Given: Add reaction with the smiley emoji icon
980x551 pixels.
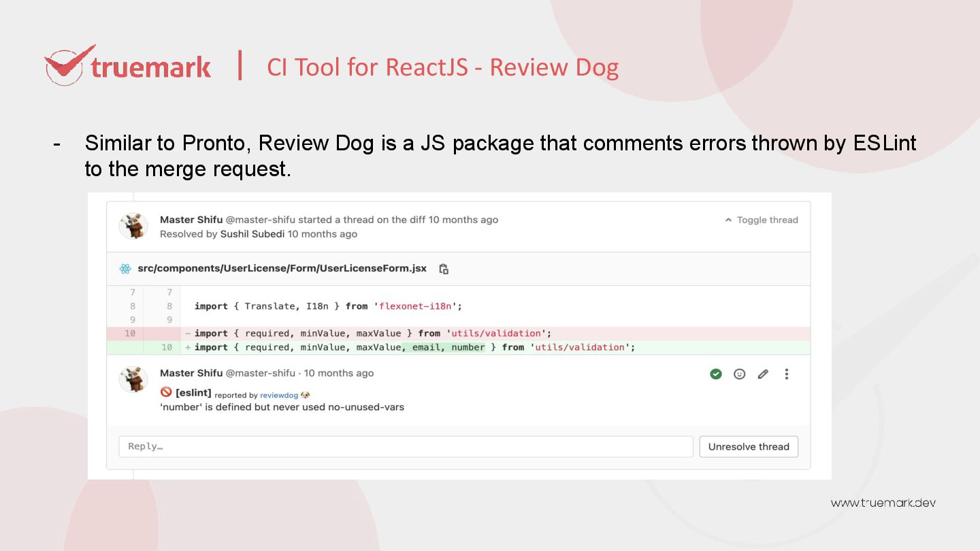Looking at the screenshot, I should [740, 373].
